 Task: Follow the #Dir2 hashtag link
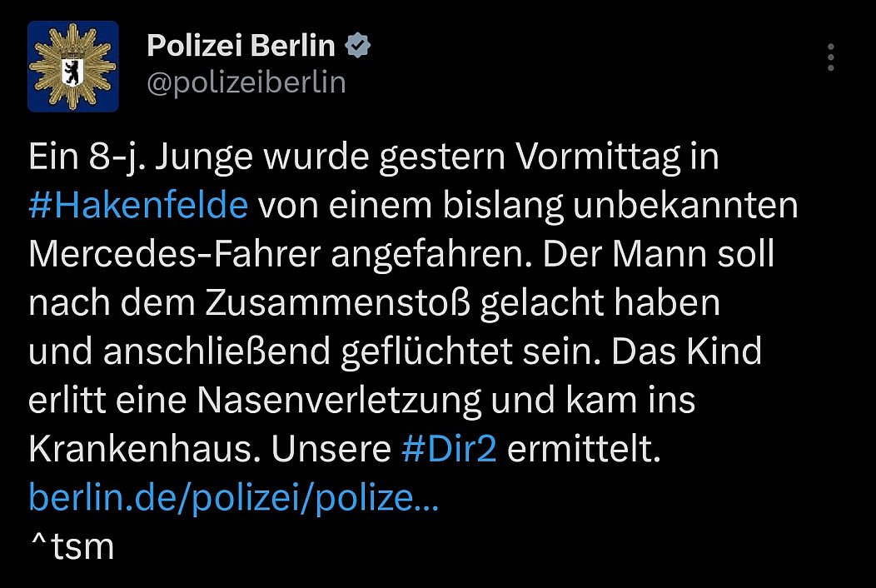point(449,450)
